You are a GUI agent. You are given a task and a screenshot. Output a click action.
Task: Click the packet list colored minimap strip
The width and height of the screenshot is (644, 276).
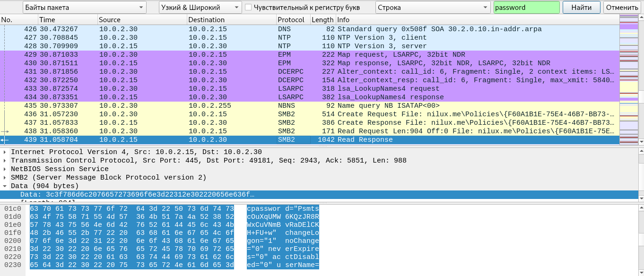pos(629,79)
